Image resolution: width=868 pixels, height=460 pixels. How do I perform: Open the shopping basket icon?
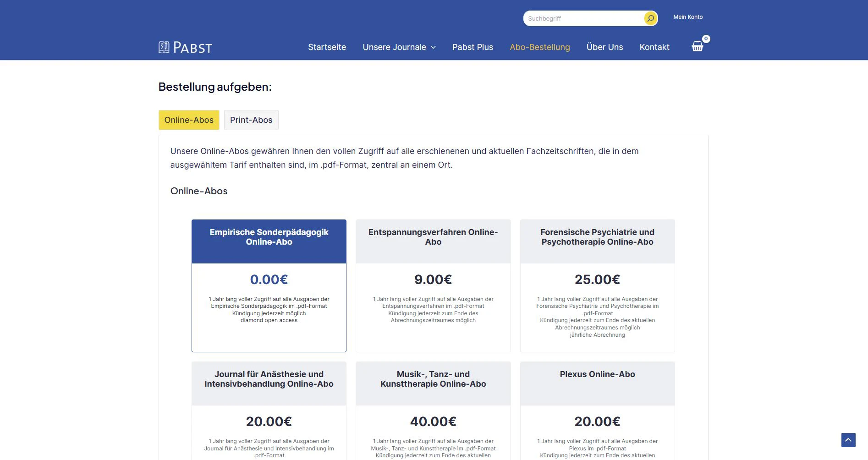click(x=697, y=46)
